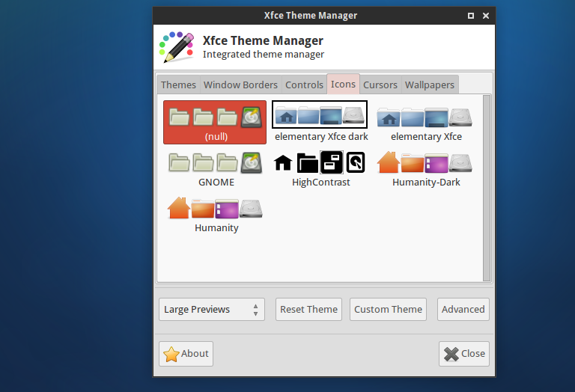Click the HighContrast black home icon

click(283, 162)
